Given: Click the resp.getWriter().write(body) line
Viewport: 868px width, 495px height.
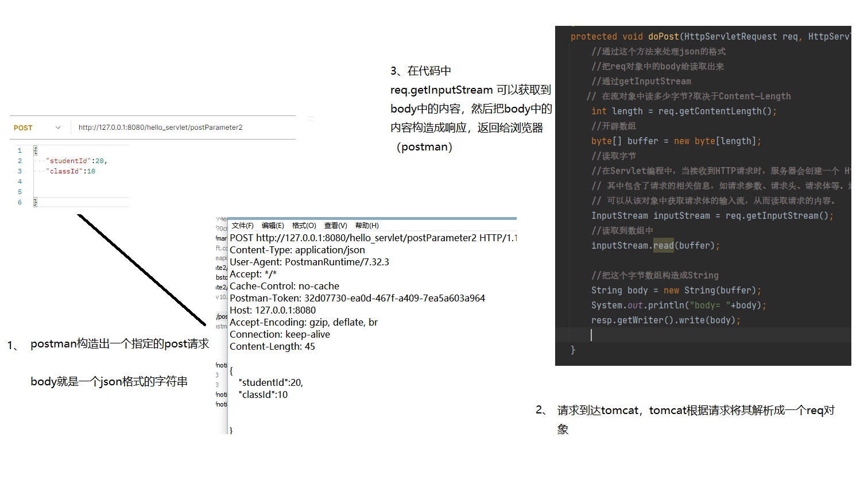Looking at the screenshot, I should click(666, 320).
